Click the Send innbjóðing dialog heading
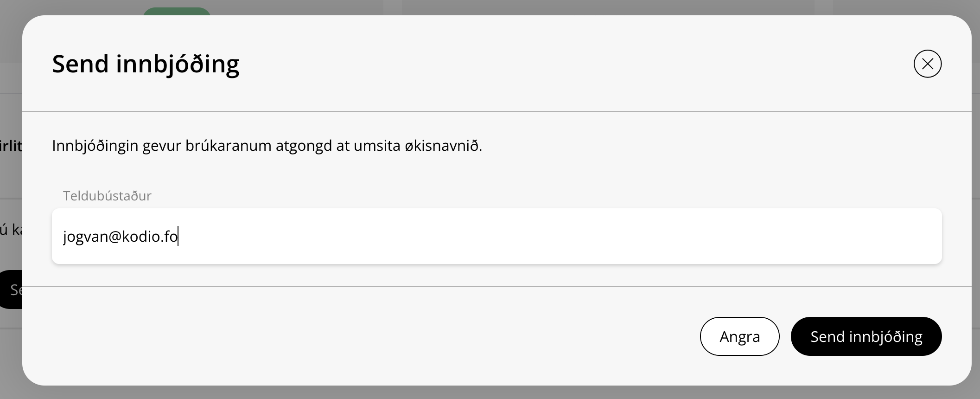The image size is (980, 399). point(146,64)
